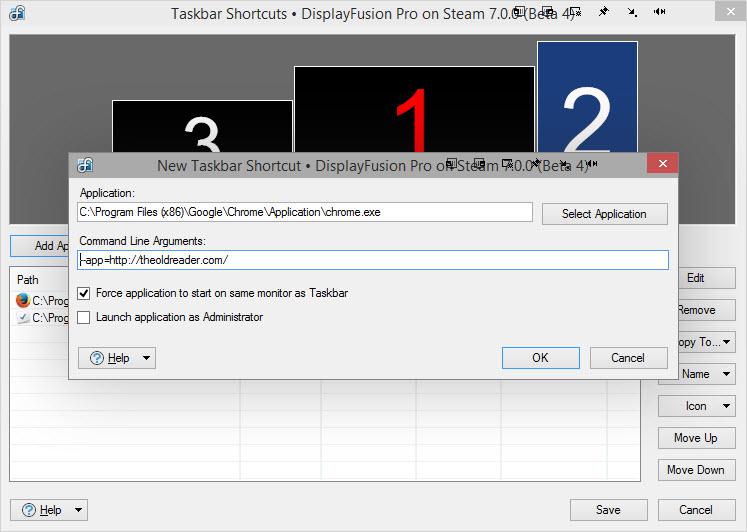Viewport: 747px width, 532px height.
Task: Click the Path column header
Action: pos(28,280)
